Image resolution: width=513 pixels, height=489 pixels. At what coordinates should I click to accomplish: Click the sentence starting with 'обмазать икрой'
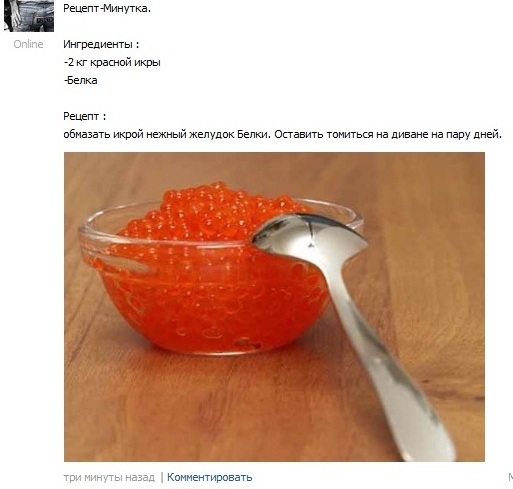coord(282,134)
